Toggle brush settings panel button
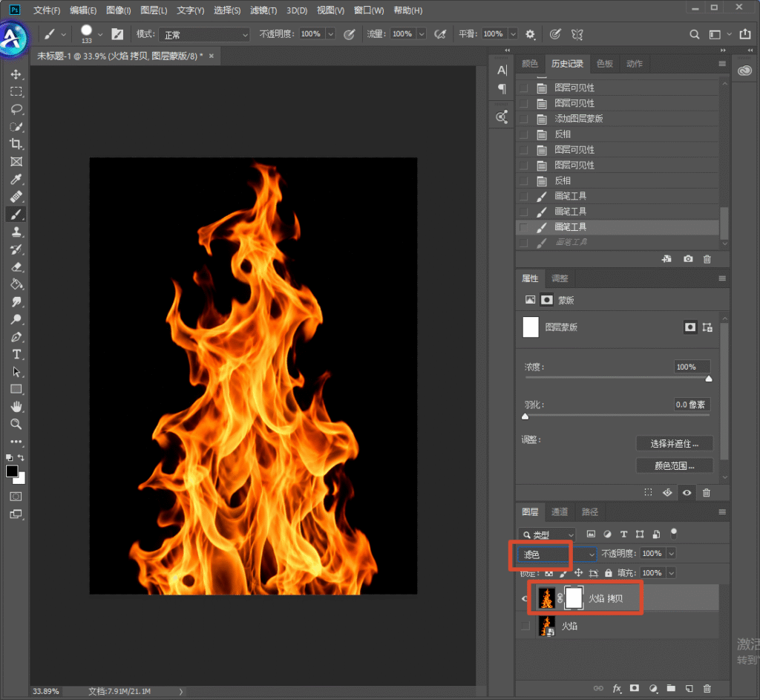Viewport: 760px width, 700px height. point(117,34)
